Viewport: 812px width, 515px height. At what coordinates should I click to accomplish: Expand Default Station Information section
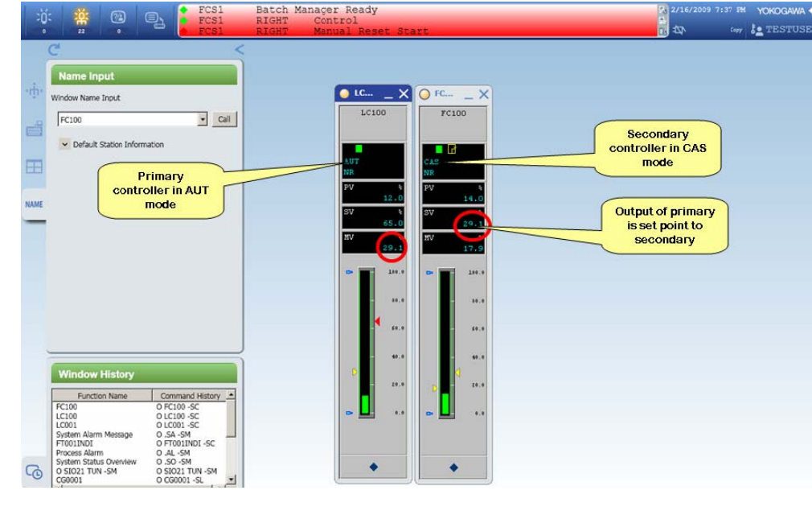65,144
